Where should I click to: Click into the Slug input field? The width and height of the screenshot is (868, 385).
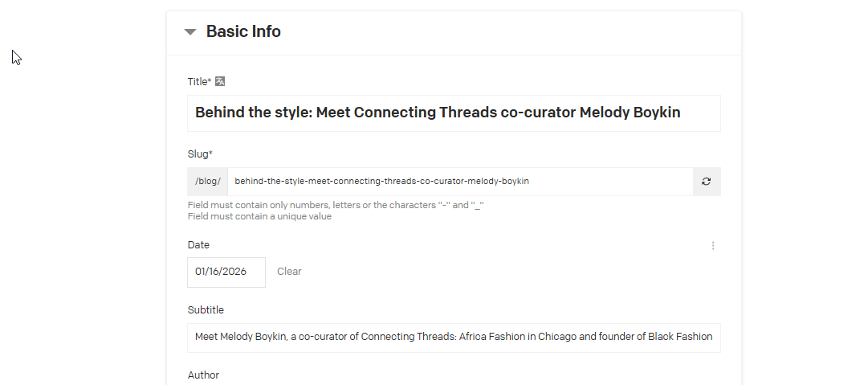click(460, 182)
